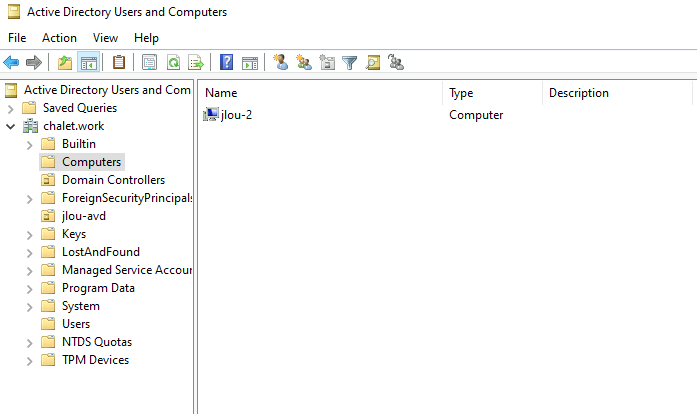Screen dimensions: 697x414
Task: Create a new user with the toolbar icon
Action: (x=281, y=63)
